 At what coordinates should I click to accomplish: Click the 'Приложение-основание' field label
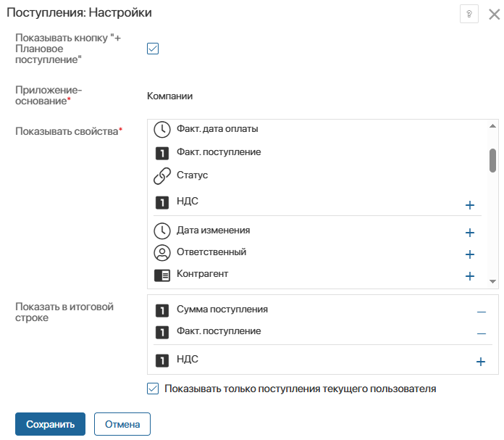pyautogui.click(x=49, y=95)
